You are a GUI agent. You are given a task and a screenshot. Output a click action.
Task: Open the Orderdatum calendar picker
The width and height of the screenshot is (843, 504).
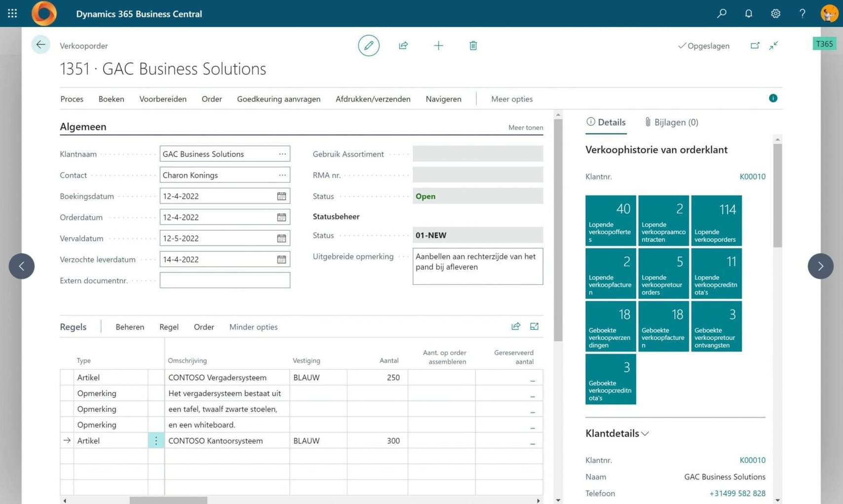[281, 217]
